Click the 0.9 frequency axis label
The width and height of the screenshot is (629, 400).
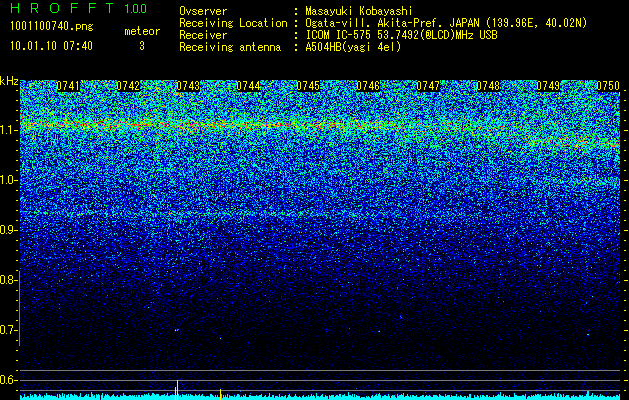point(7,230)
